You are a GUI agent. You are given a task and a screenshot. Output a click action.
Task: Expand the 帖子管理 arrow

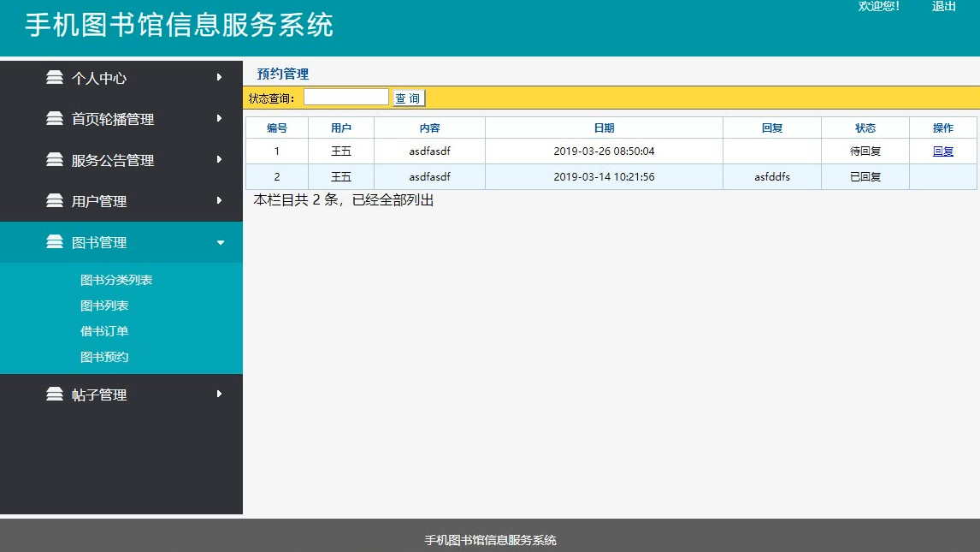(x=220, y=394)
